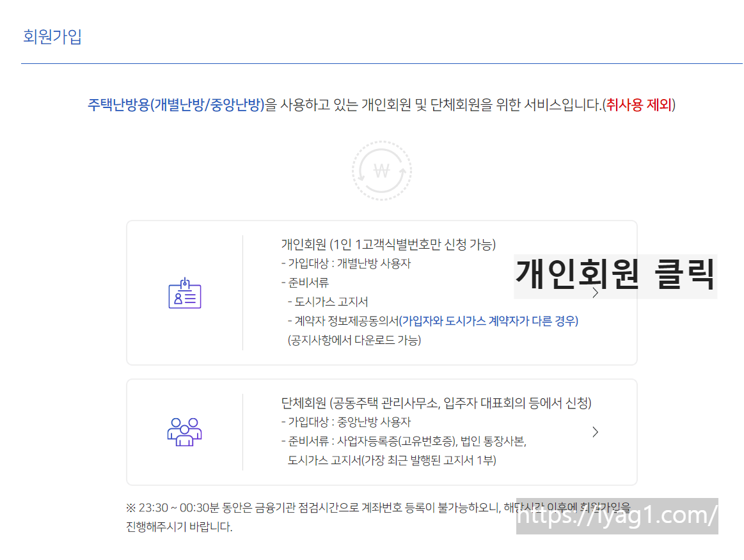Viewport: 744px width, 560px height.
Task: Click the 주택난방용(개별난방/중앙난방) highlighted text
Action: 176,105
